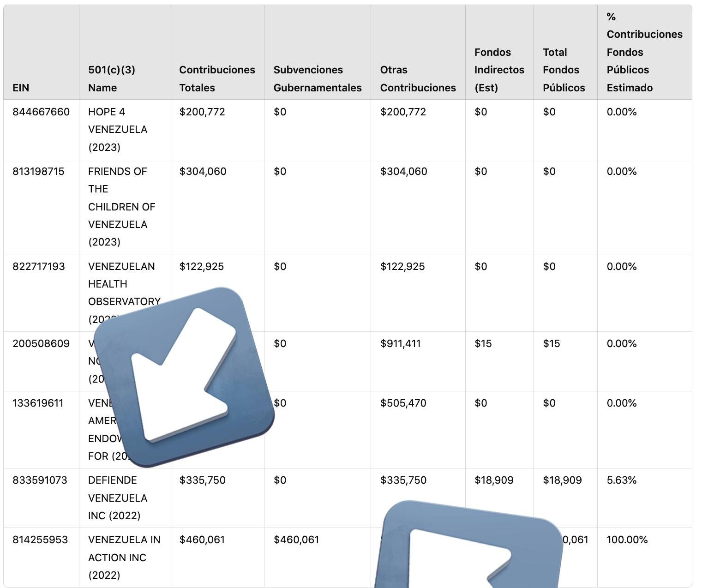Image resolution: width=708 pixels, height=588 pixels.
Task: Select EIN 813198715
Action: 38,171
